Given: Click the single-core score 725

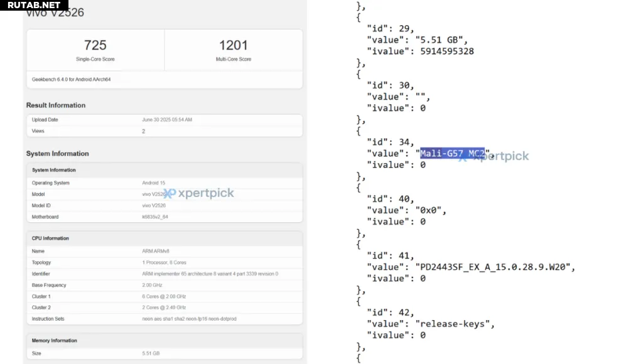Looking at the screenshot, I should (95, 45).
